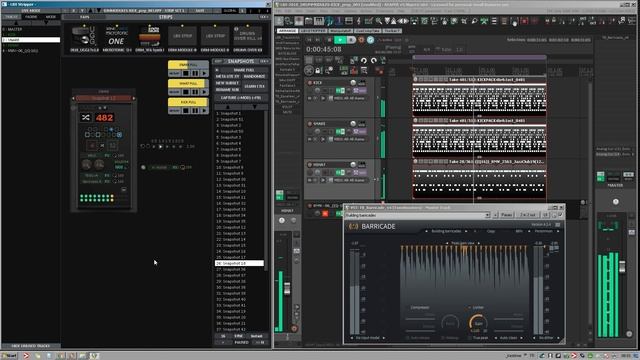
Task: Switch to the TRACKS tab in LBX Stripper
Action: pos(11,17)
